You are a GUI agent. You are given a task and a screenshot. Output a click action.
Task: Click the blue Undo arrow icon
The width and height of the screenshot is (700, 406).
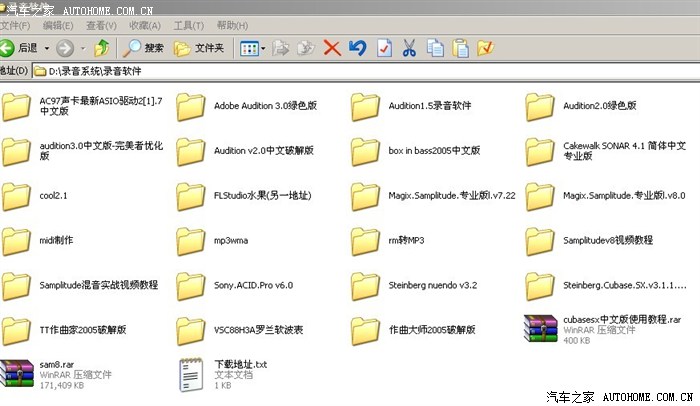tap(357, 47)
